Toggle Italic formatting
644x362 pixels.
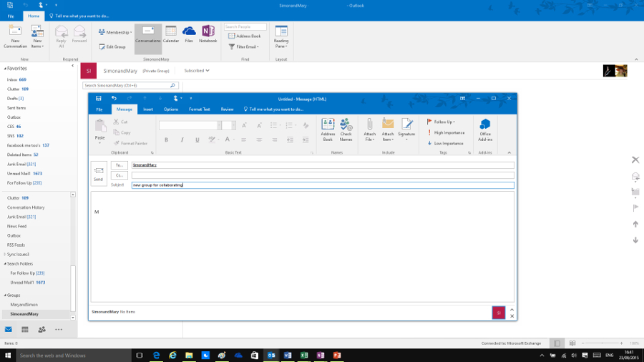pos(182,140)
